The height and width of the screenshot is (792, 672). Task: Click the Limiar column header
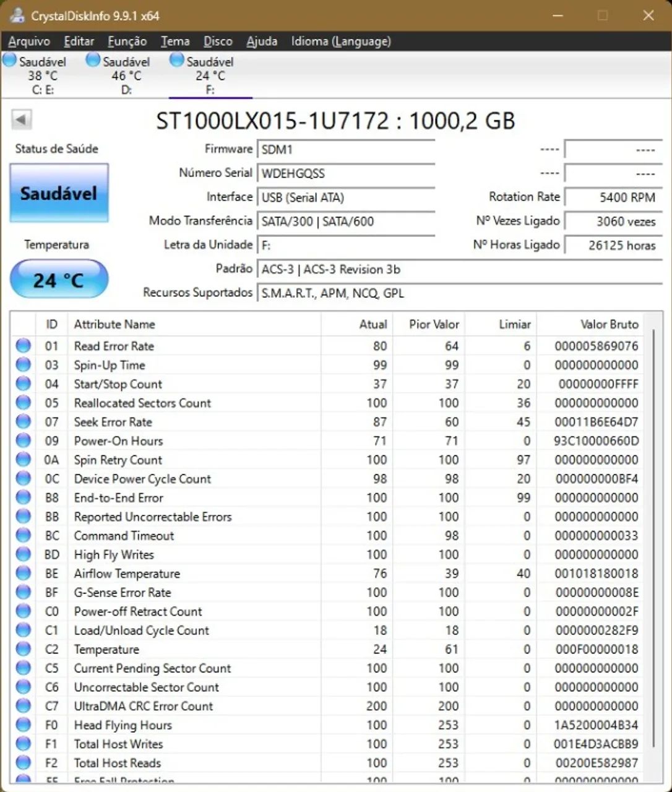click(x=501, y=324)
